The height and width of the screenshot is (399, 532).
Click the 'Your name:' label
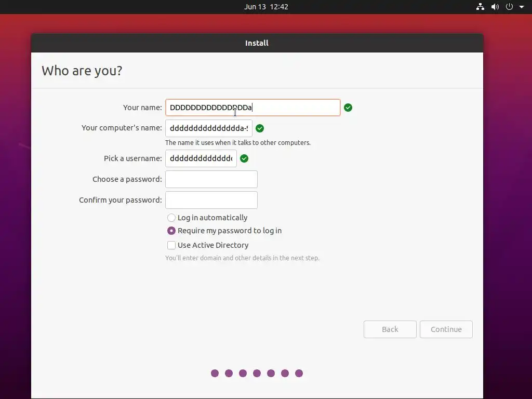click(142, 108)
